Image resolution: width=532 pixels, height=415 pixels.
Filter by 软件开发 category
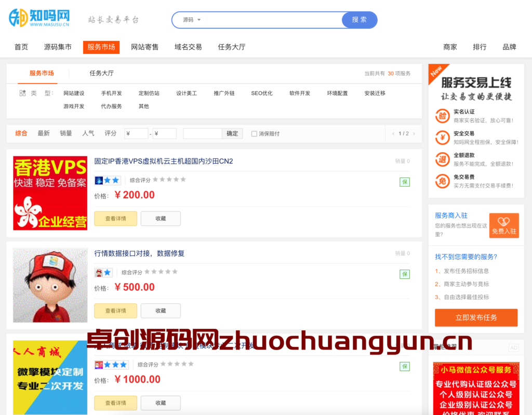300,93
